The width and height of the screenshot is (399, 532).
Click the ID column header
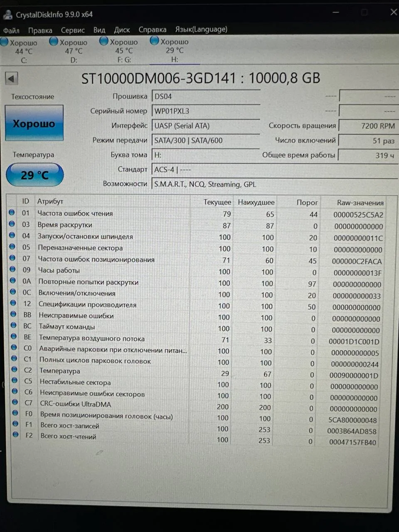point(26,201)
